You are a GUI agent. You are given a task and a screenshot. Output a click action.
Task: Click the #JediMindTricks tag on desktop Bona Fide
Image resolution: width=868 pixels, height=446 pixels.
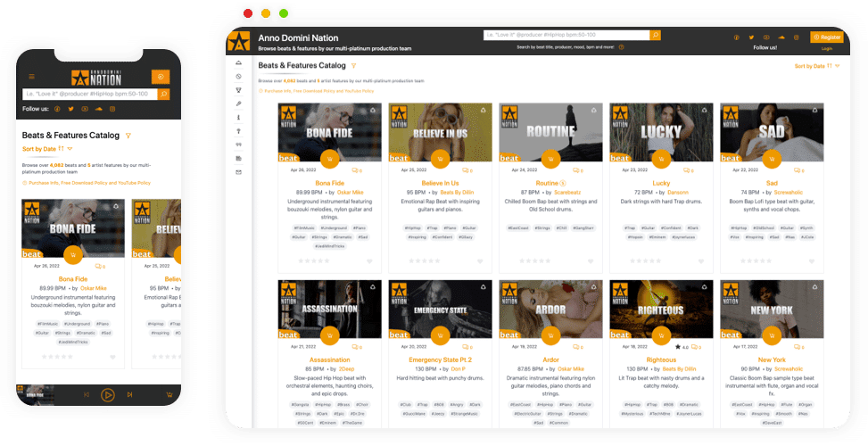330,246
